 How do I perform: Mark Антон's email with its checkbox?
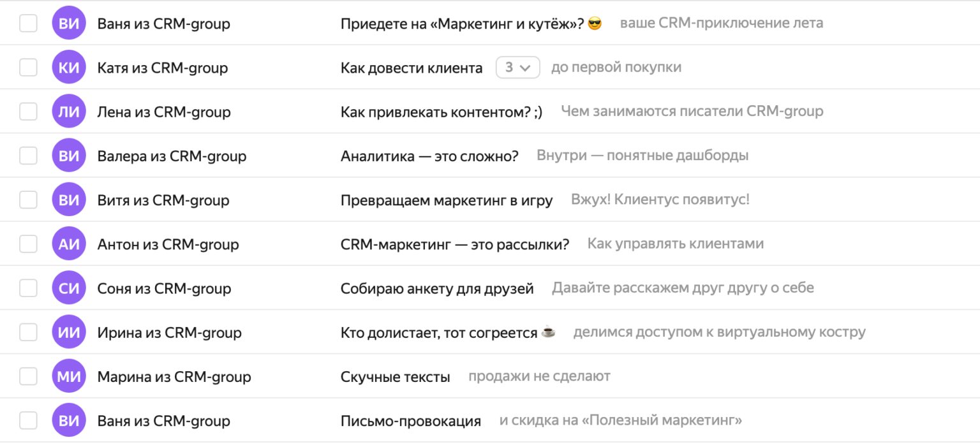pos(28,244)
